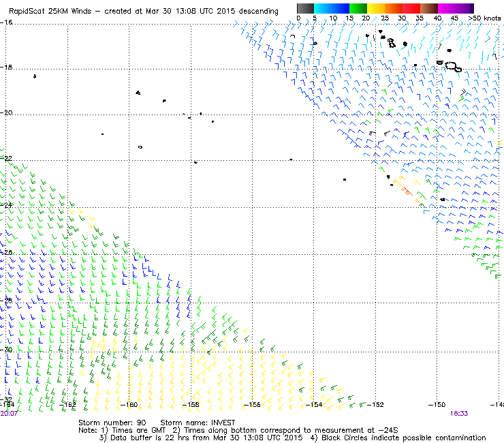Click note 2 about measurement at -24S

pyautogui.click(x=285, y=431)
